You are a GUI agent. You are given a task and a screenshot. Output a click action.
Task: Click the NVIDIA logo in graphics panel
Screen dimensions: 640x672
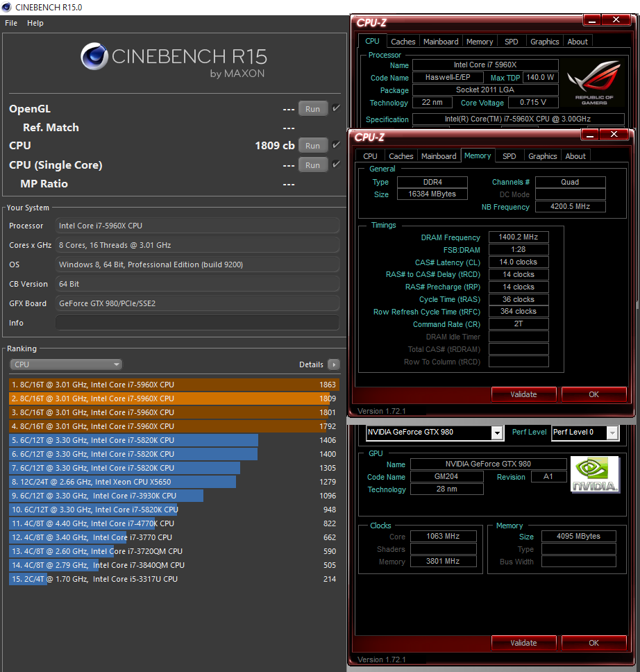[x=595, y=474]
